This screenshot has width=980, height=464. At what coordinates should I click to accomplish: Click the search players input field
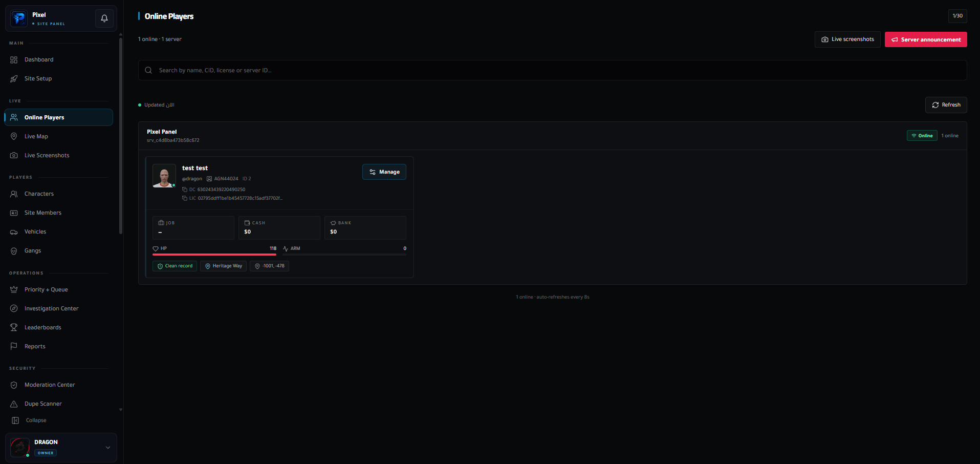(552, 70)
